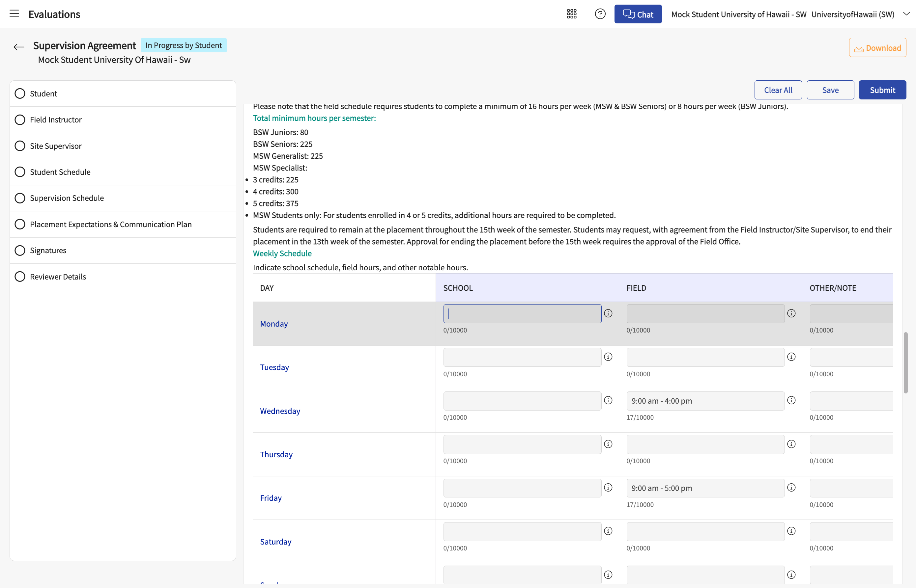Click the Wednesday day label

point(280,411)
